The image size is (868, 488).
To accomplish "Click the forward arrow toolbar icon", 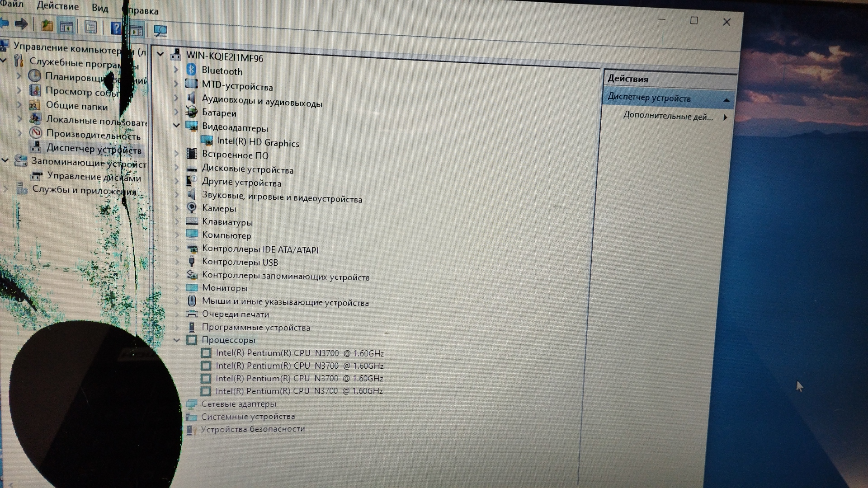I will (21, 24).
